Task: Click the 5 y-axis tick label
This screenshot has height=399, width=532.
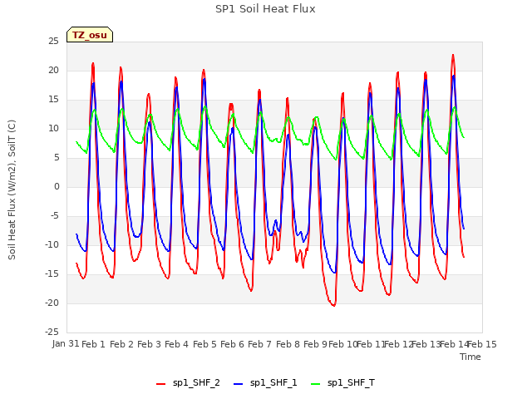Action: [x=57, y=158]
